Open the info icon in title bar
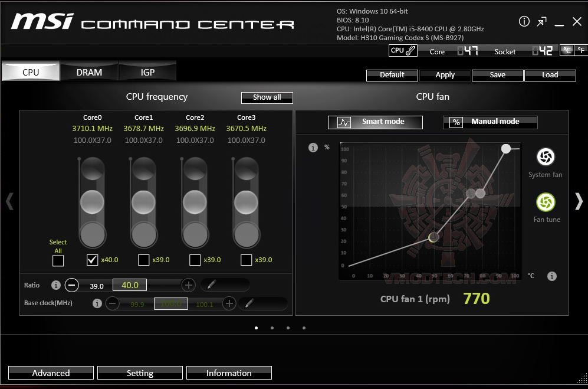The image size is (588, 389). (x=524, y=21)
